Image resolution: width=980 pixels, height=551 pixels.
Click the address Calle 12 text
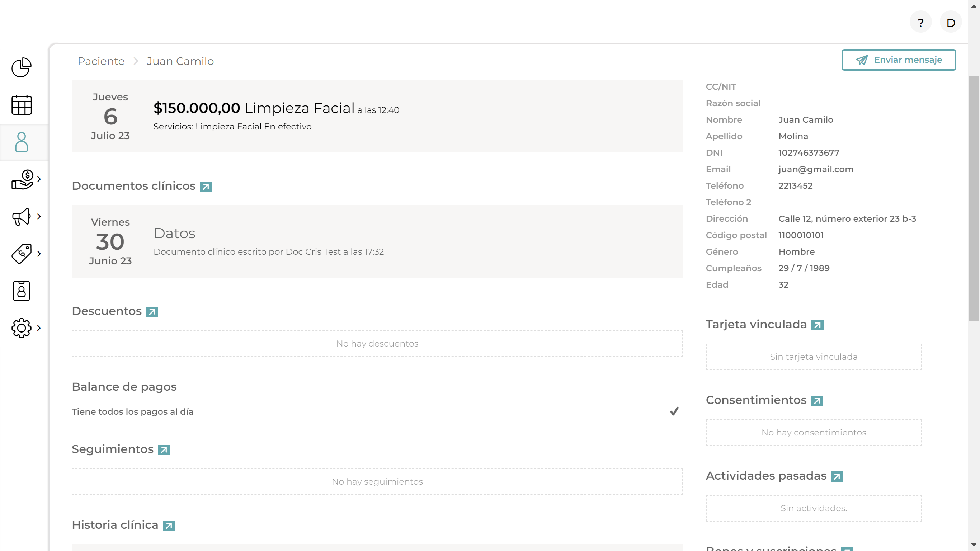[847, 219]
